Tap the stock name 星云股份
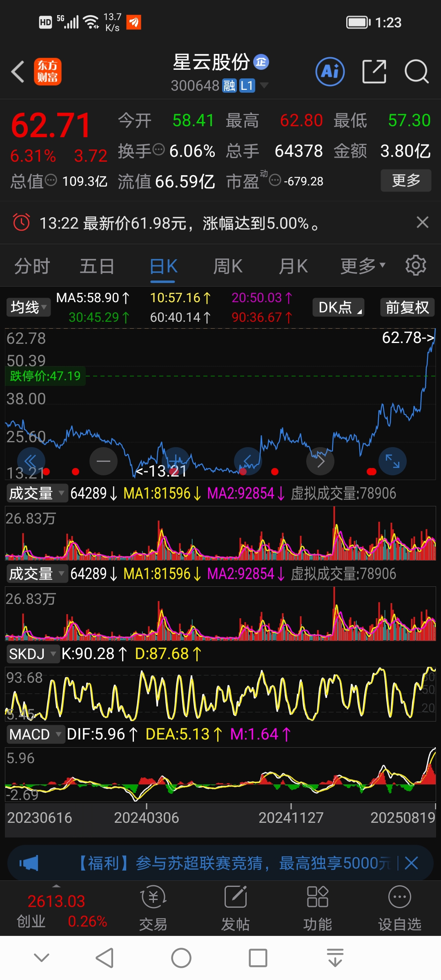 click(211, 62)
